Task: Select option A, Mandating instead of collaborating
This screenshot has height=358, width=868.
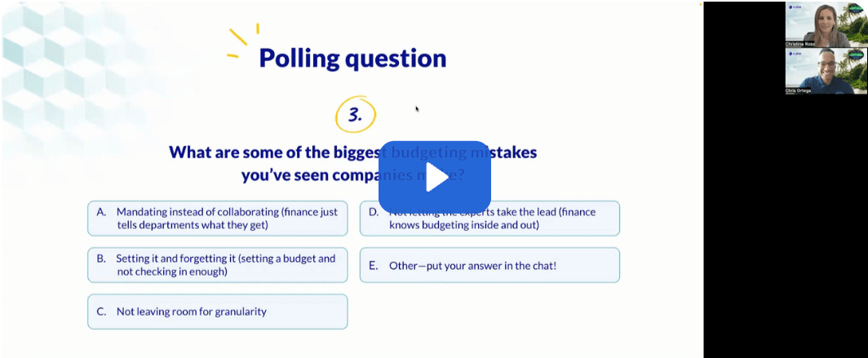Action: [x=217, y=219]
